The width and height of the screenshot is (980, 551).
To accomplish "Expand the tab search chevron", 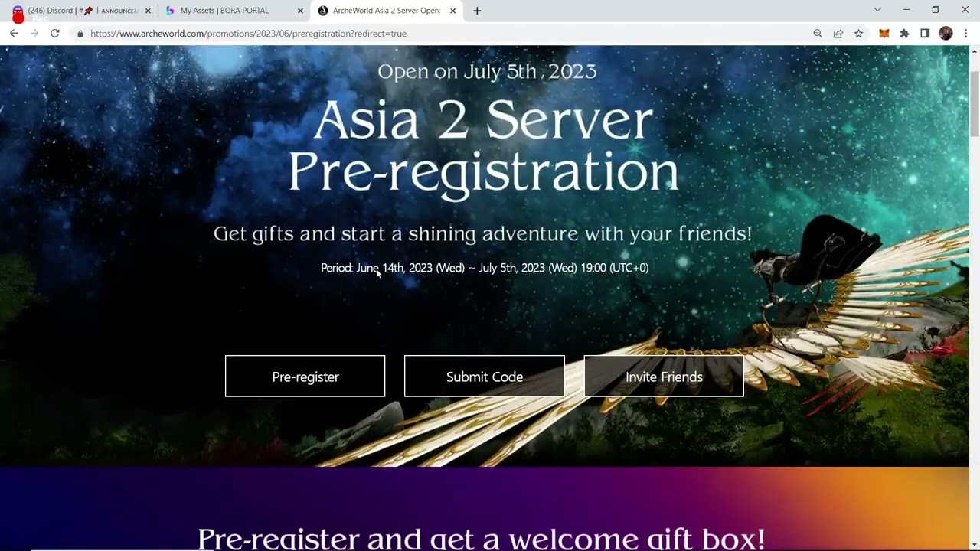I will click(877, 10).
